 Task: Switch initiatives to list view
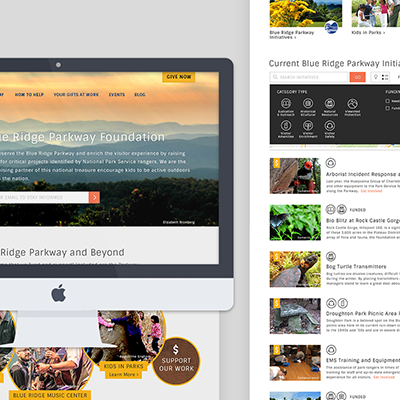coord(385,77)
